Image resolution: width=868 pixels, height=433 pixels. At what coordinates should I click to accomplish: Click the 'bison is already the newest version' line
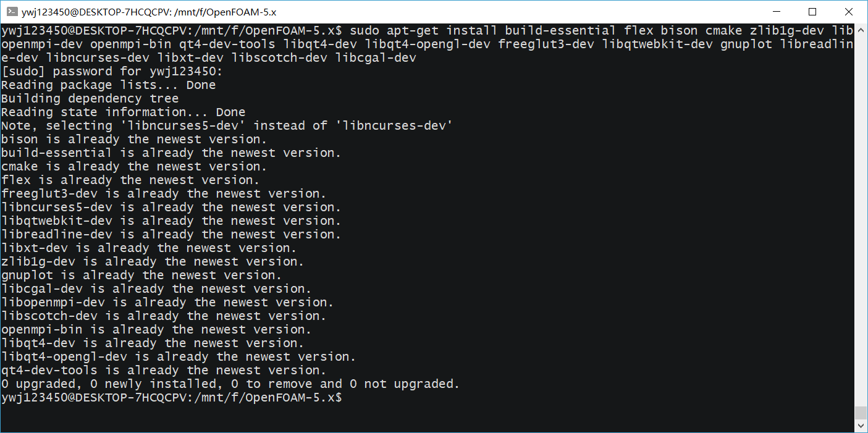(x=133, y=140)
